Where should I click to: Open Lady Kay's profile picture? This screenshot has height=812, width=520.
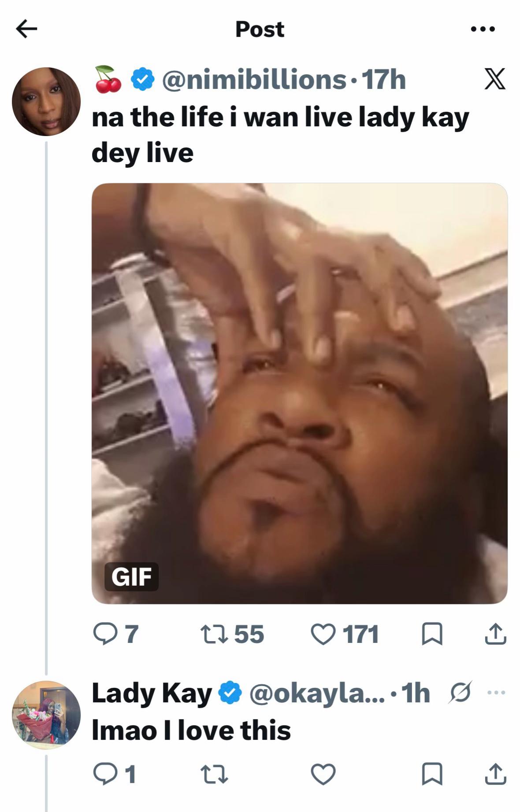tap(46, 715)
